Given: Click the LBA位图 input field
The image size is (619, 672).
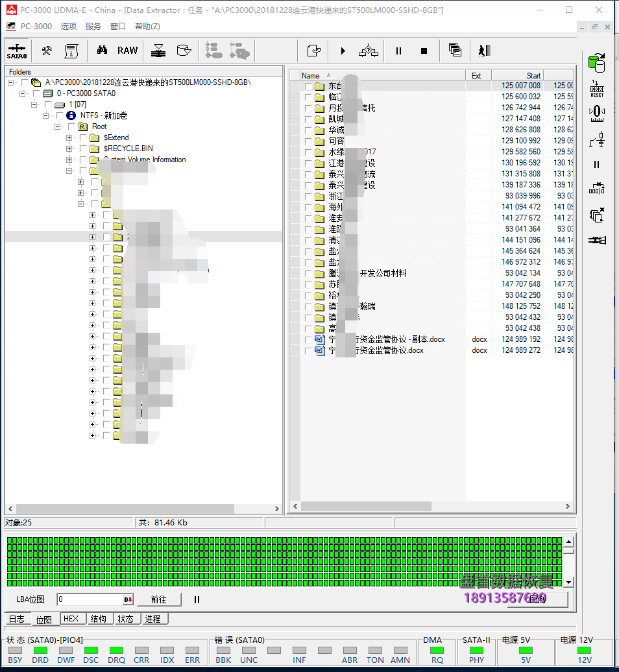Looking at the screenshot, I should (x=90, y=600).
